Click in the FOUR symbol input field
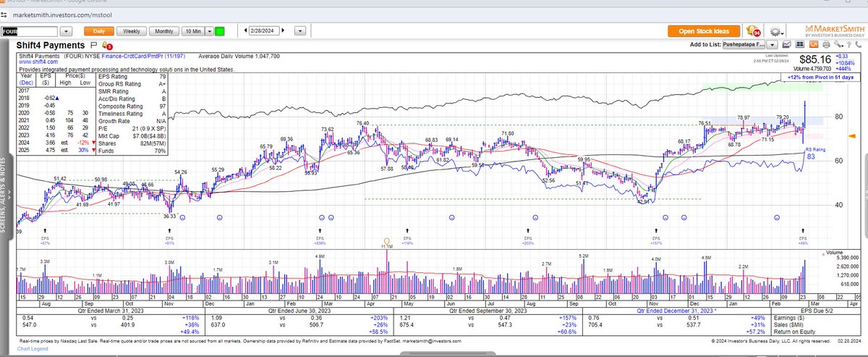Image resolution: width=868 pixels, height=357 pixels. point(29,32)
